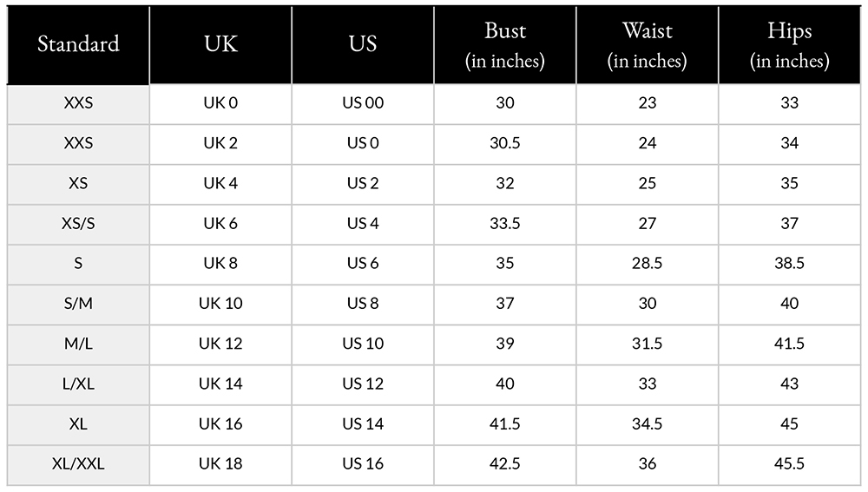Click the XS/S standard size cell
Image resolution: width=868 pixels, height=492 pixels.
[x=78, y=224]
